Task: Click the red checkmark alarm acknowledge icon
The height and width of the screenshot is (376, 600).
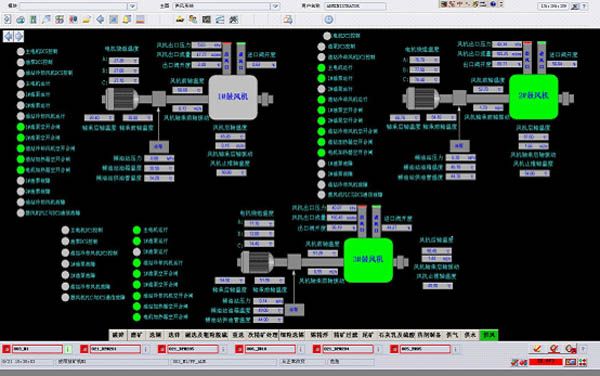Action: coord(537,348)
